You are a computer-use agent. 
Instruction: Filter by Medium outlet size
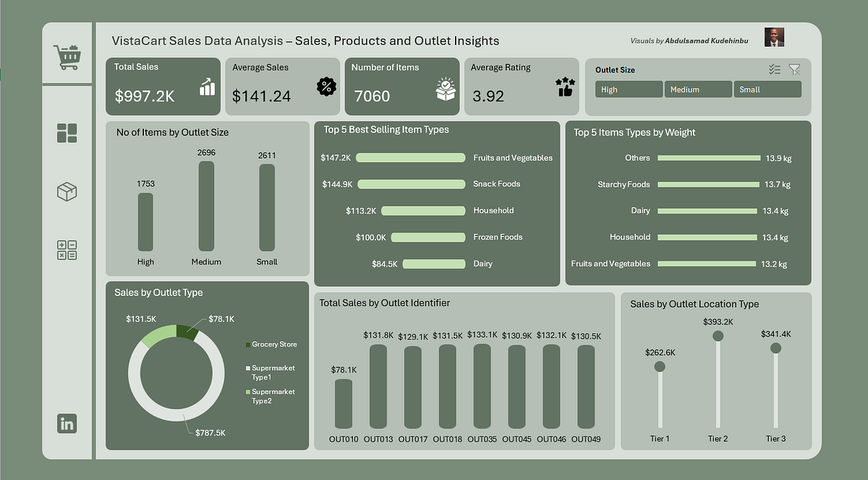pos(698,89)
